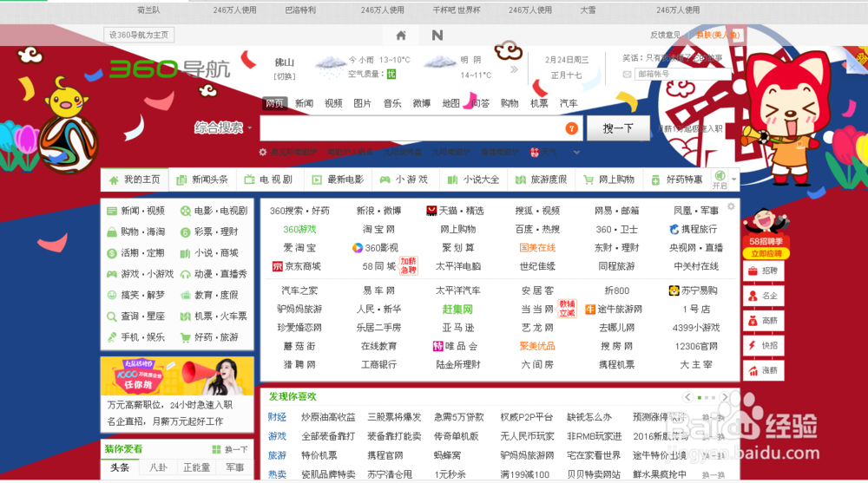Open the 小游戏 navigation tab
The image size is (868, 483).
tap(404, 179)
